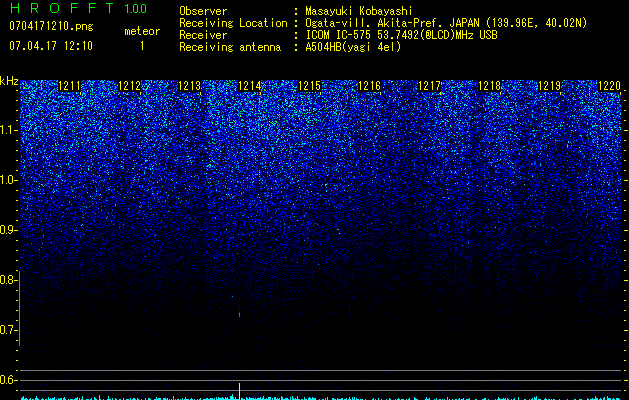This screenshot has width=629, height=400.
Task: Click the 1.0.0 version number
Action: (136, 9)
